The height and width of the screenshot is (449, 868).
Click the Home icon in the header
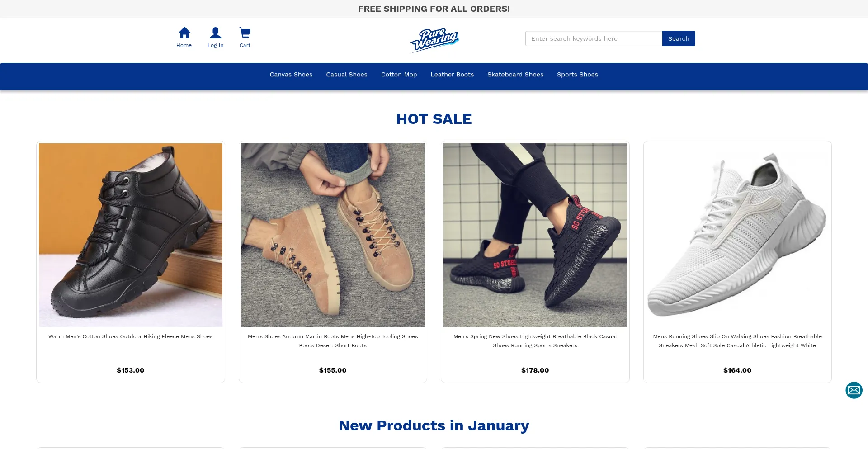point(184,37)
